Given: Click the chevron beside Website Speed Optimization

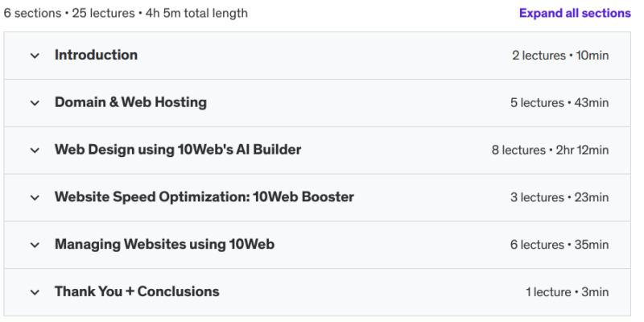Looking at the screenshot, I should point(35,197).
